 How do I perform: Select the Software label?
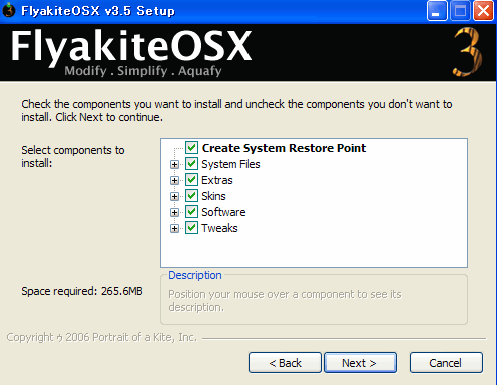pyautogui.click(x=223, y=212)
